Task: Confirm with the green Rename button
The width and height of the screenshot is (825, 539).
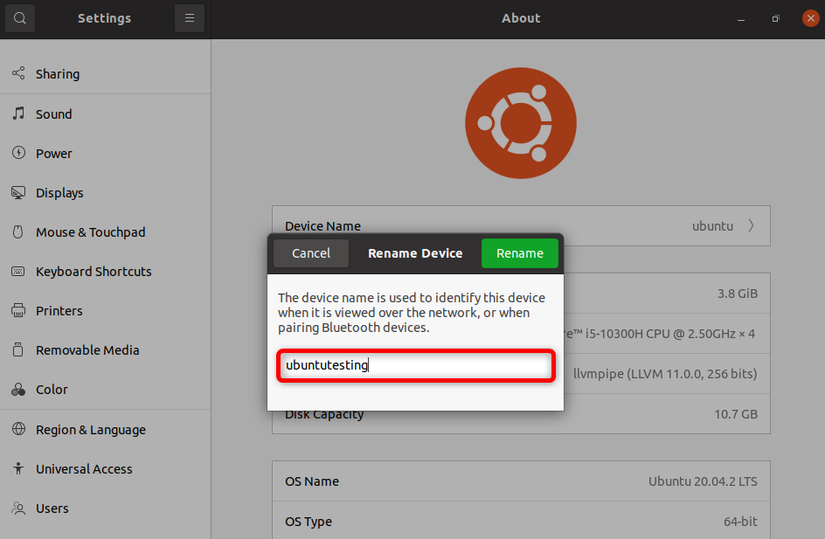Action: click(x=520, y=253)
